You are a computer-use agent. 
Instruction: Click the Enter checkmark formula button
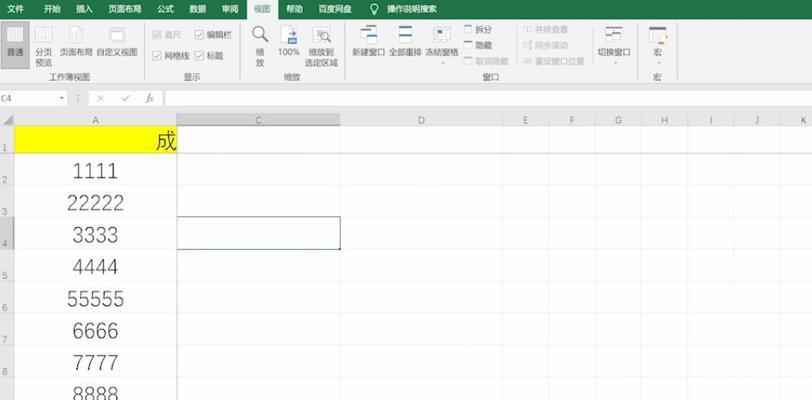click(125, 98)
